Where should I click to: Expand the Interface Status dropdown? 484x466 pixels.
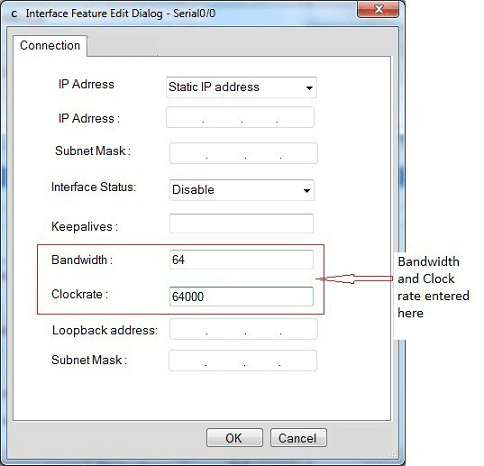point(242,190)
